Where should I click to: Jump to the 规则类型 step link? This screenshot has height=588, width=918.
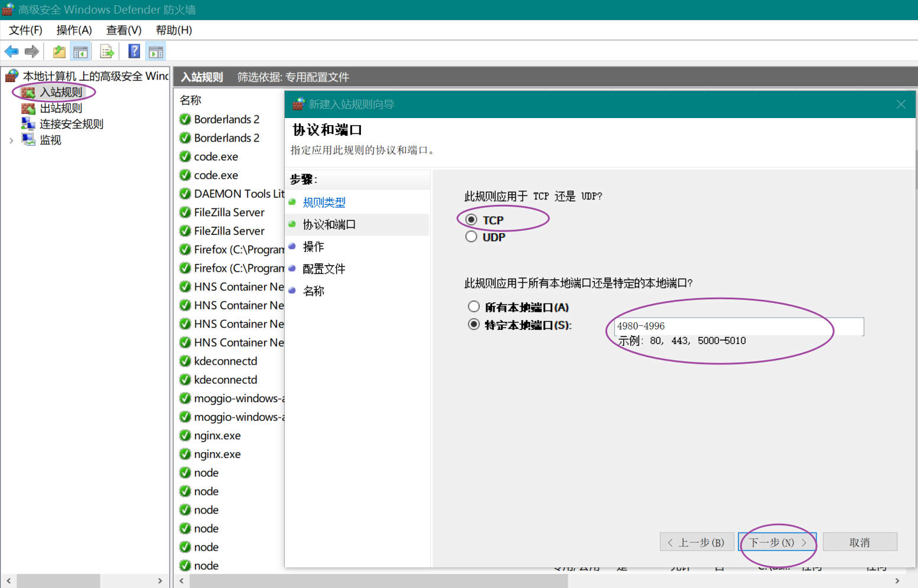coord(324,202)
